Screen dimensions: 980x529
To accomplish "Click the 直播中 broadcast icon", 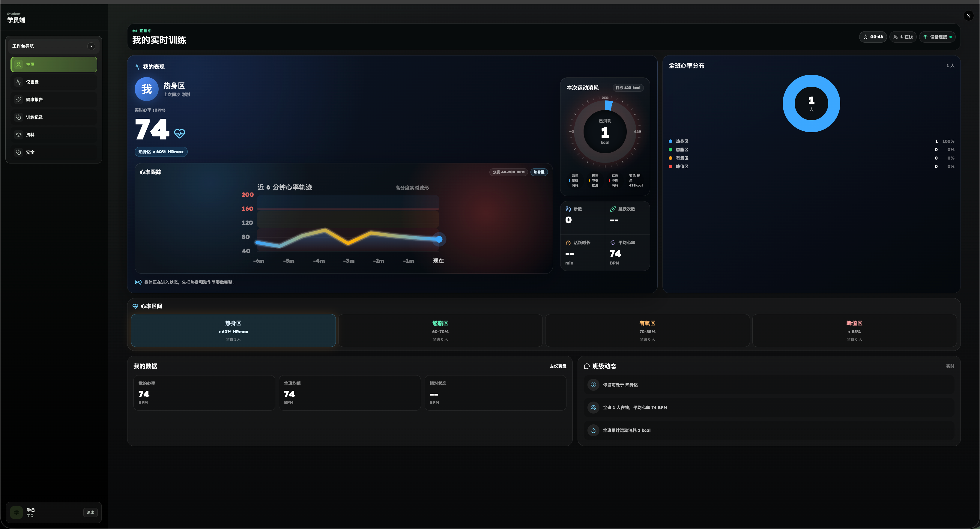I will point(134,31).
